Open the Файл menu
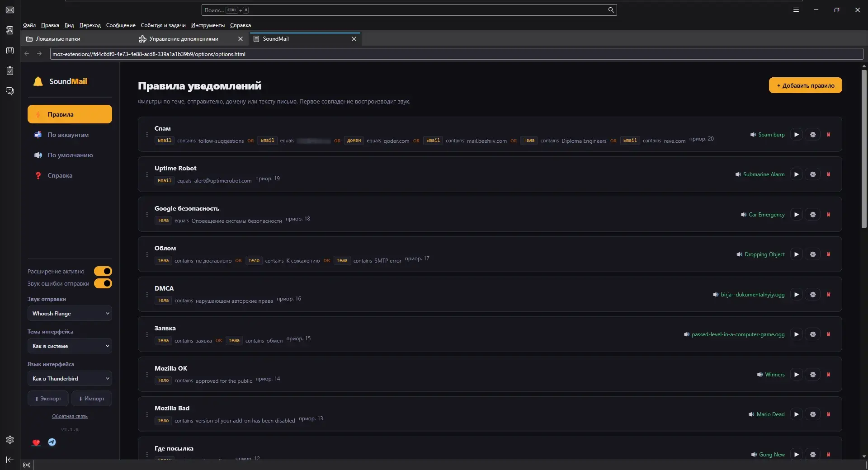The width and height of the screenshot is (868, 470). click(x=29, y=25)
